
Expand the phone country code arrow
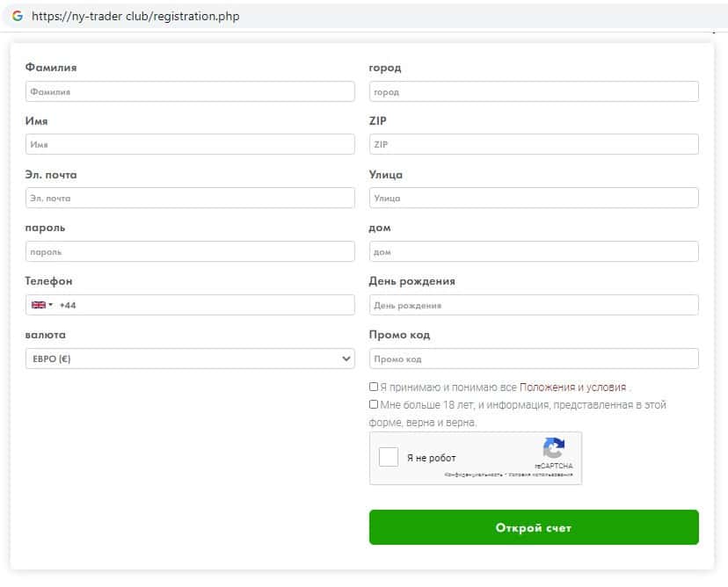click(x=51, y=305)
